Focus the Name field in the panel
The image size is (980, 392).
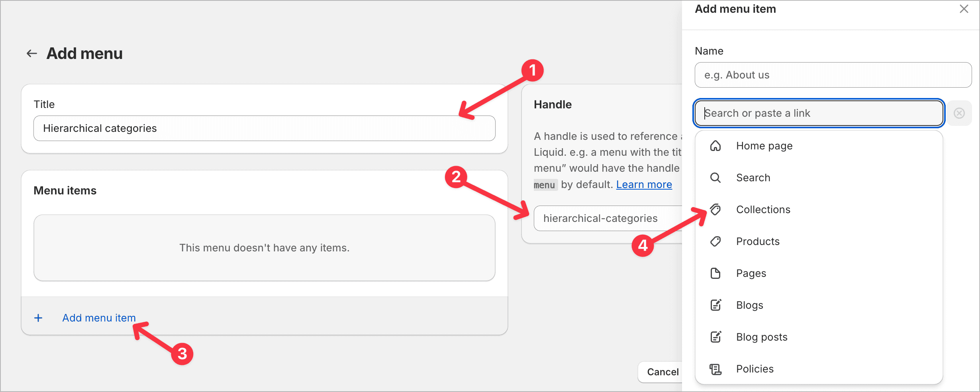(833, 75)
